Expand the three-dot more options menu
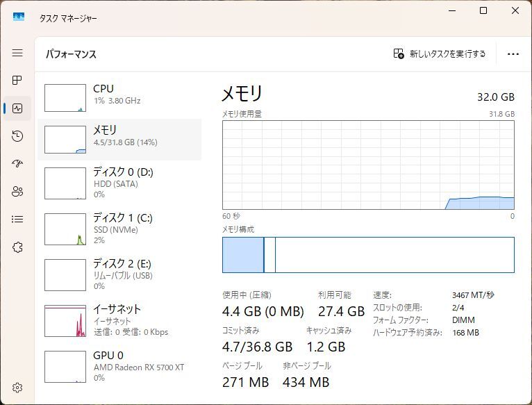532x405 pixels. coord(513,53)
